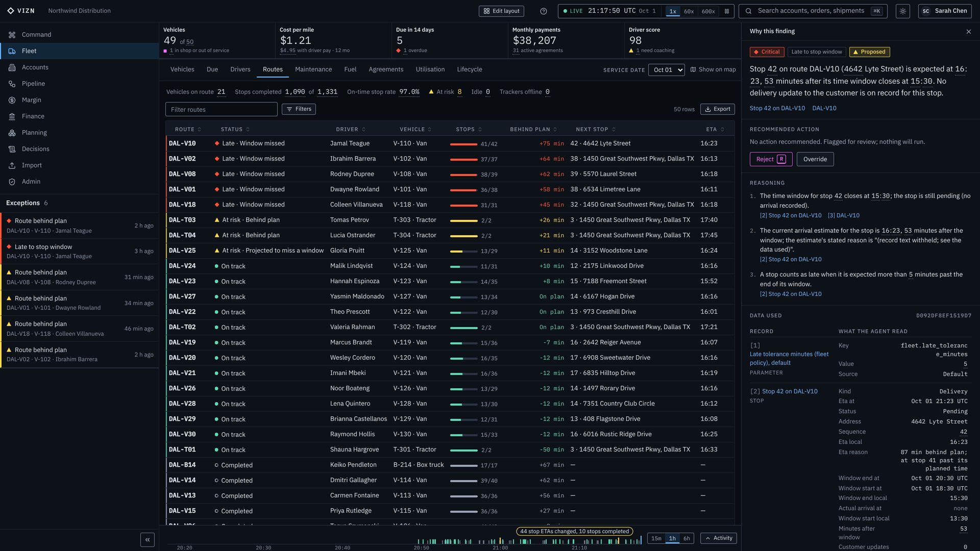Switch timeline range to 15m
The image size is (980, 551).
pos(656,538)
